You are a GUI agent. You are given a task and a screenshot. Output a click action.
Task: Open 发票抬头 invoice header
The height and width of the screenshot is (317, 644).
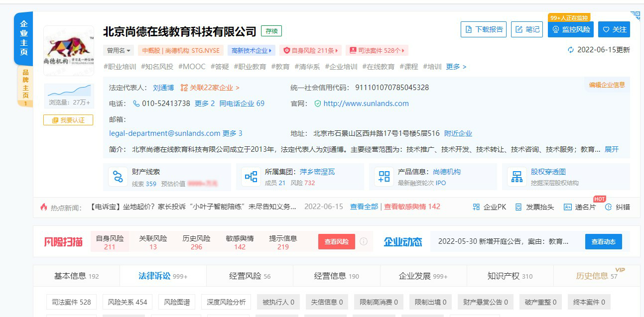534,207
